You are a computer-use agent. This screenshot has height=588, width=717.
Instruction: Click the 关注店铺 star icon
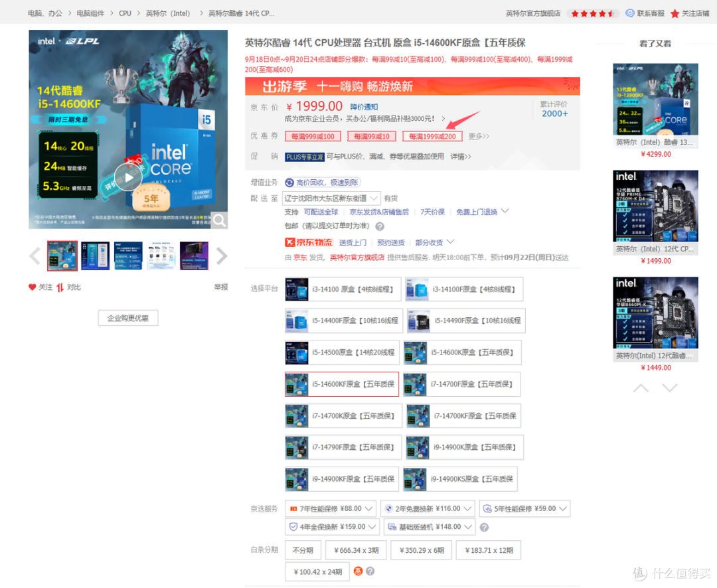[x=675, y=14]
